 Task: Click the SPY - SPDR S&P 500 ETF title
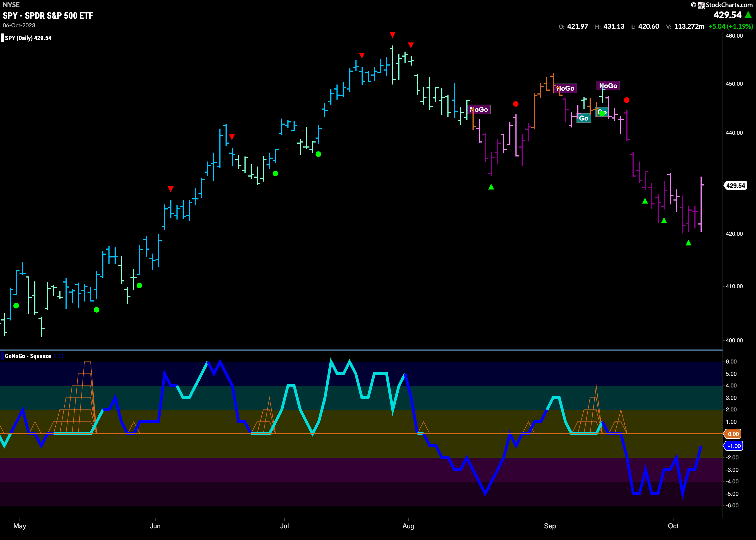click(x=48, y=15)
